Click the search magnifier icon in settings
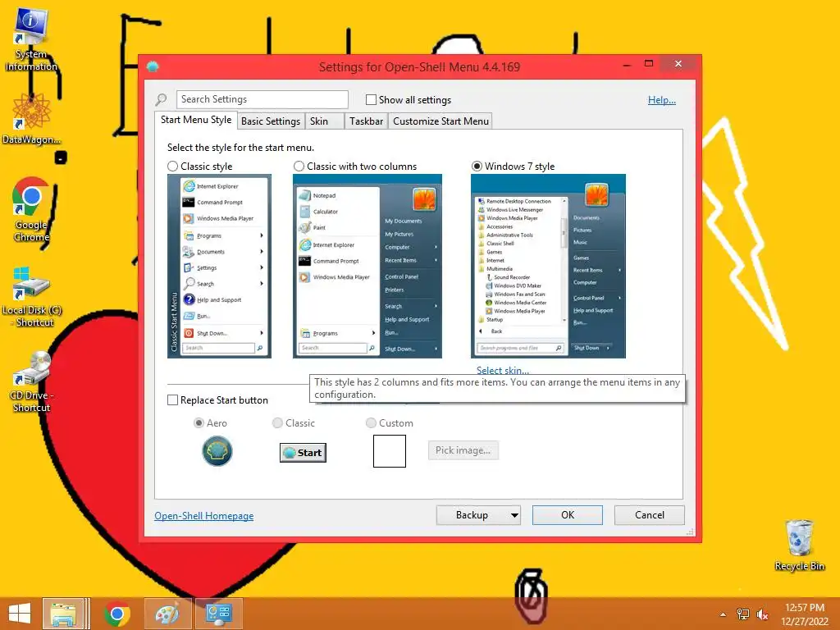Viewport: 840px width, 630px height. [162, 99]
